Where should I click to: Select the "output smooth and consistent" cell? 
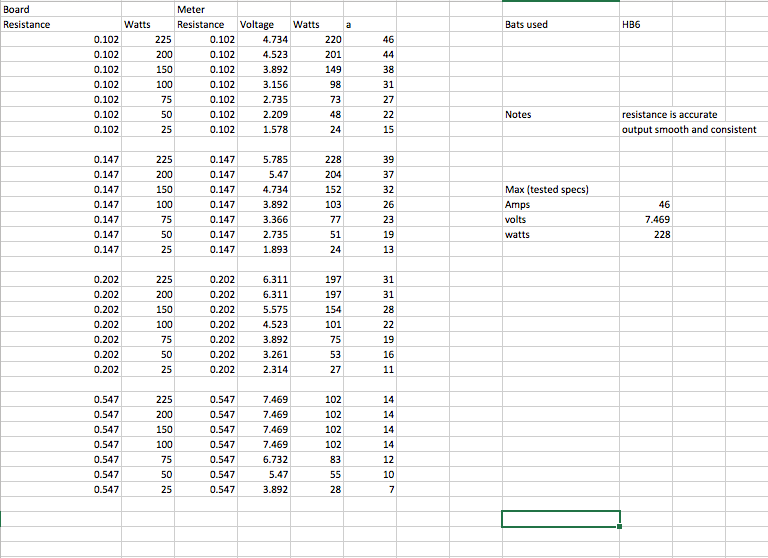pos(688,130)
